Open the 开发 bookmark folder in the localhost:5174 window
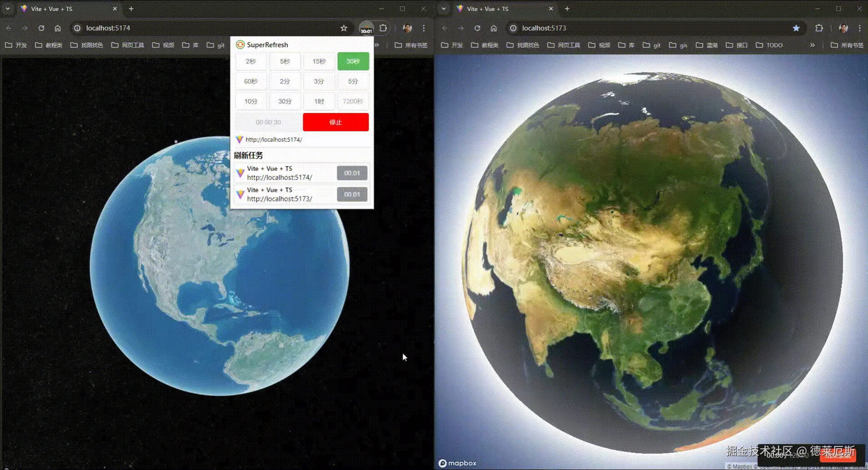This screenshot has height=470, width=868. [16, 45]
